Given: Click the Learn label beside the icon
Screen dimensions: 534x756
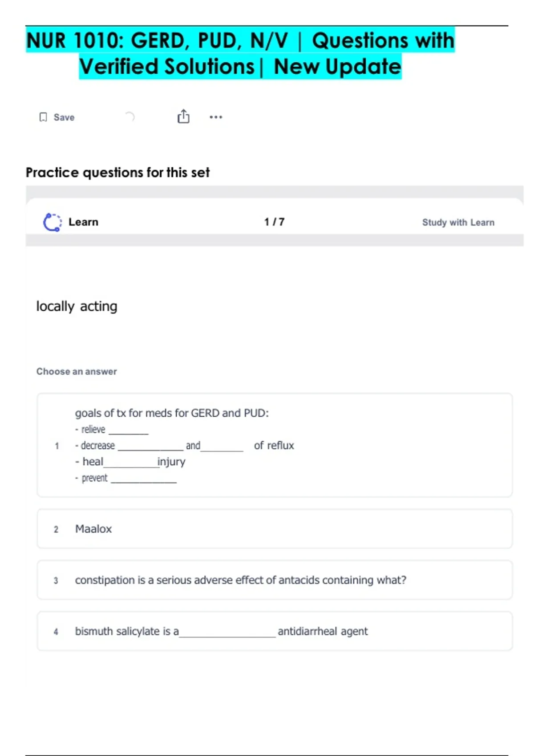Looking at the screenshot, I should coord(83,222).
